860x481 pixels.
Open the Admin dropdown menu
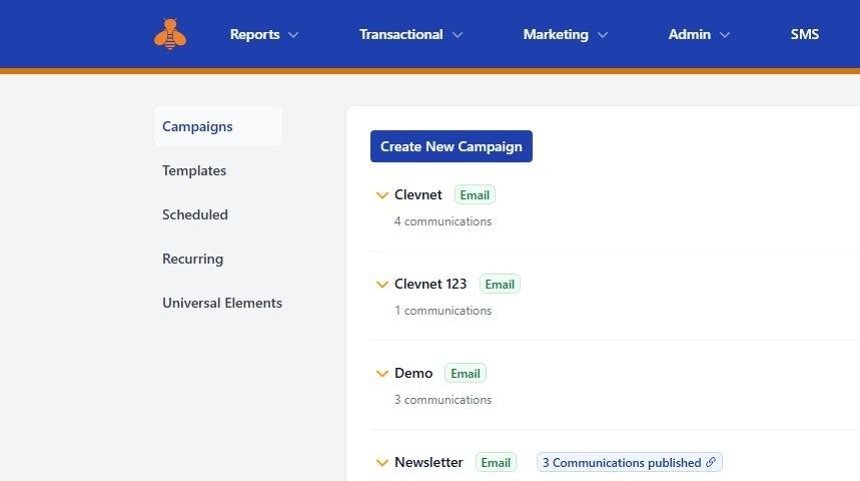(x=699, y=35)
